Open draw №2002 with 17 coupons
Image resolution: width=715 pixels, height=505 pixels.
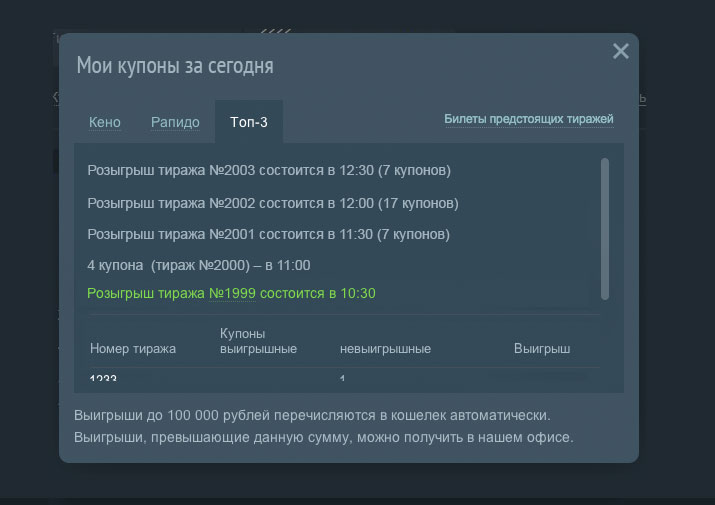(273, 203)
